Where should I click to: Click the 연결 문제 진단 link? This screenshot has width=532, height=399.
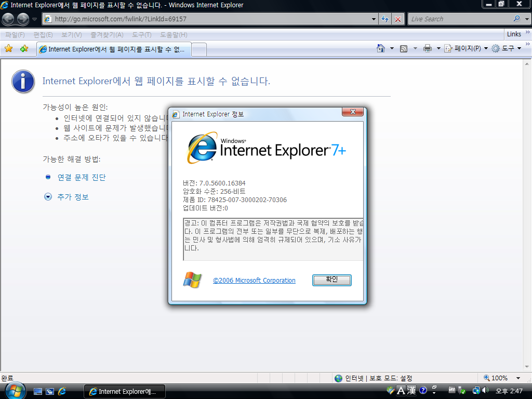click(x=82, y=178)
